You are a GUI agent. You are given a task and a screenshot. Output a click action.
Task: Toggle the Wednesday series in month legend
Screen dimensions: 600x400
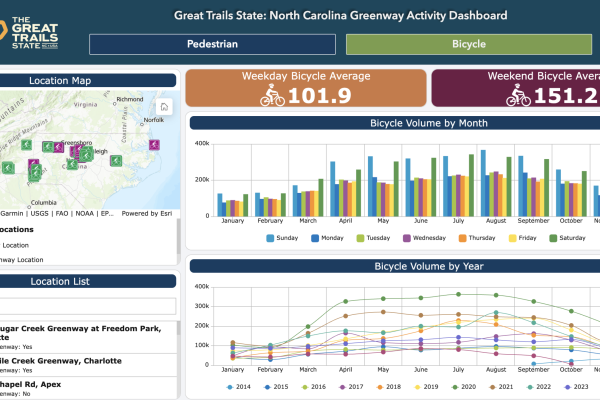424,238
